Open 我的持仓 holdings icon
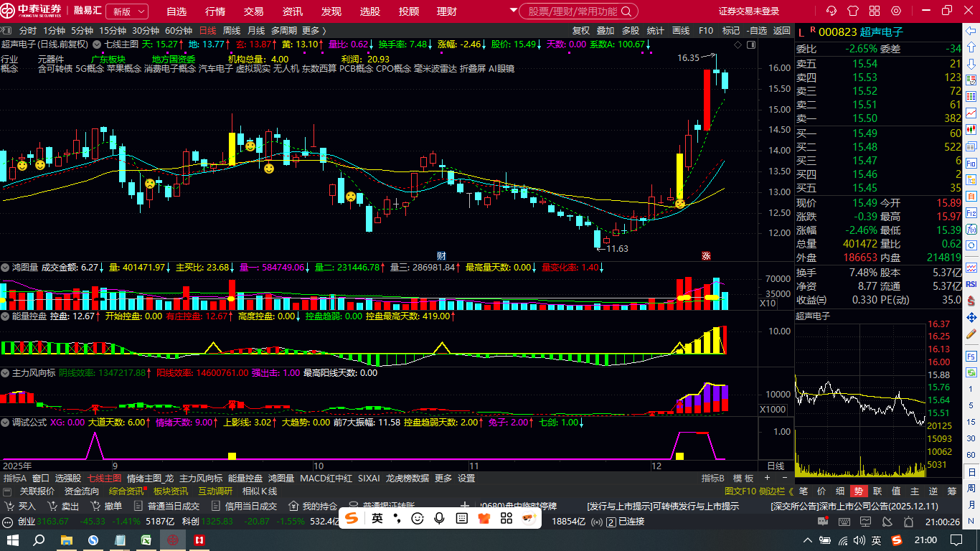Image resolution: width=980 pixels, height=551 pixels. point(293,506)
